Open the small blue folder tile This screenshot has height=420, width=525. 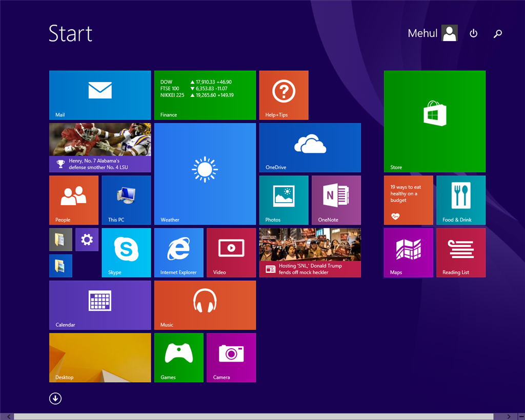click(x=60, y=266)
